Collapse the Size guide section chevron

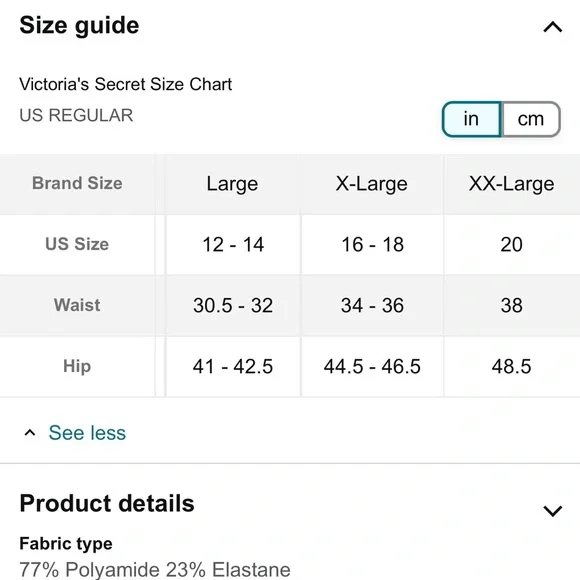[552, 27]
